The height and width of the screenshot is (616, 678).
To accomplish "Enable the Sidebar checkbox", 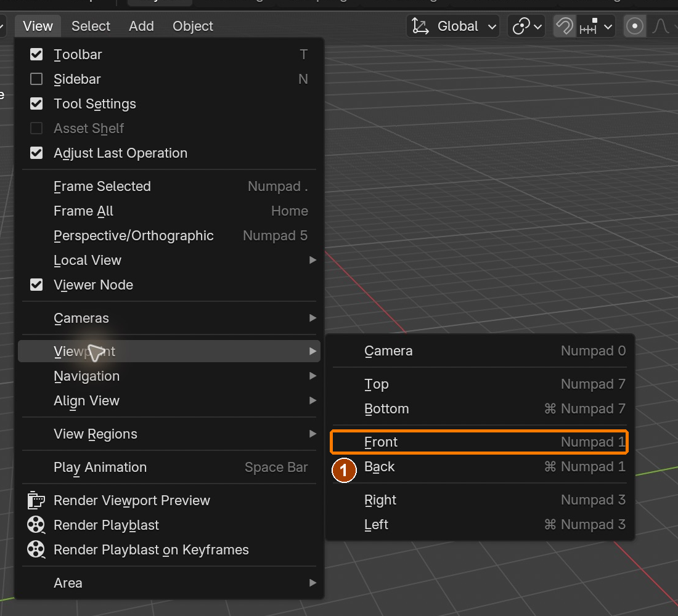I will tap(36, 79).
